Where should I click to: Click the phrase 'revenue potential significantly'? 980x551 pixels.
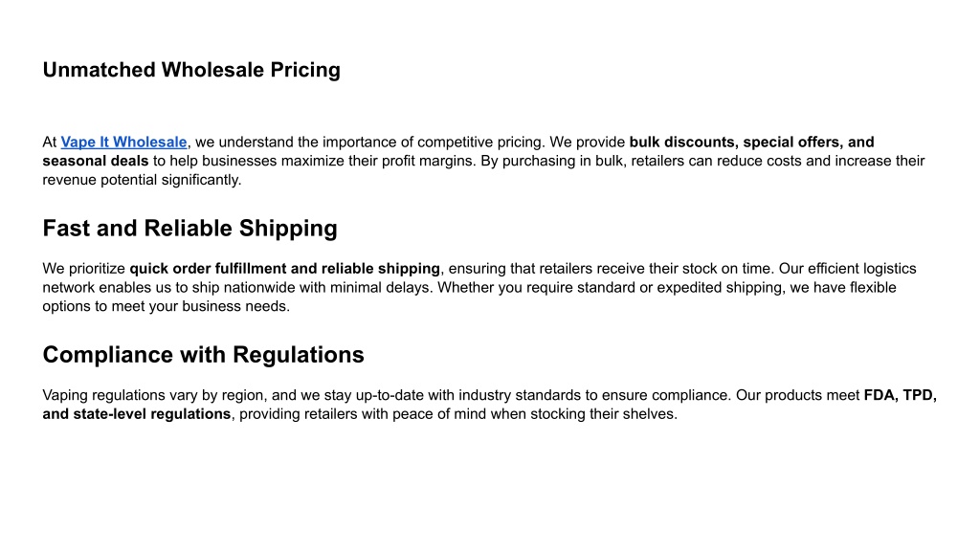tap(140, 180)
